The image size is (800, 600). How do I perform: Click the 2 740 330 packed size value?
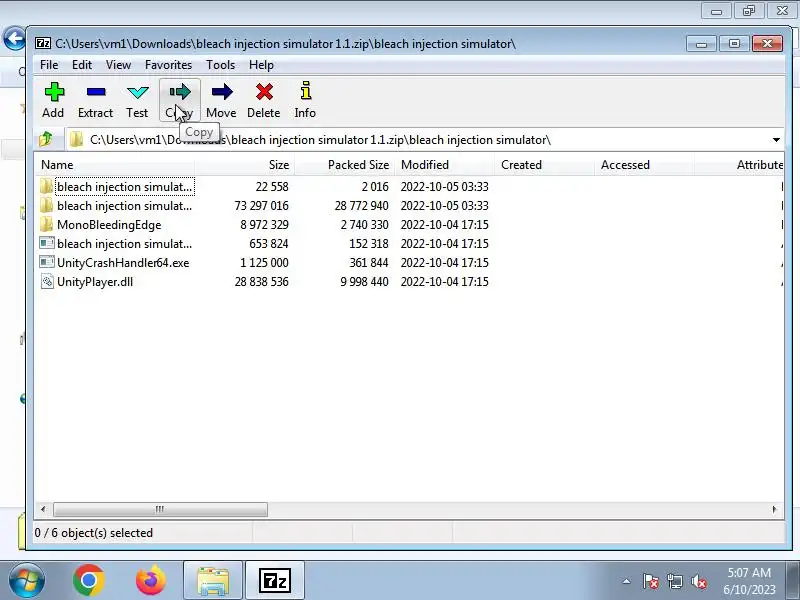(x=364, y=224)
